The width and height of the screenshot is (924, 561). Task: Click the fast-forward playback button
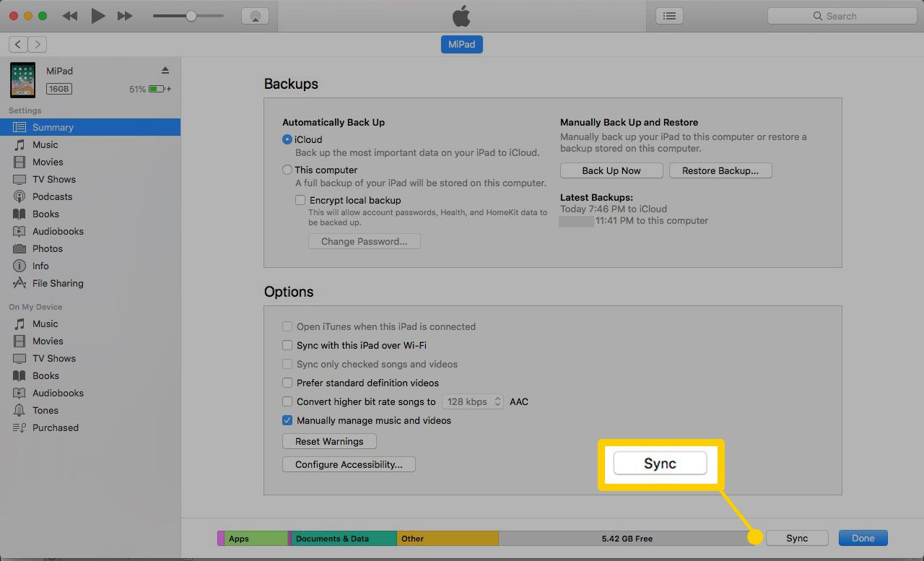pos(125,16)
